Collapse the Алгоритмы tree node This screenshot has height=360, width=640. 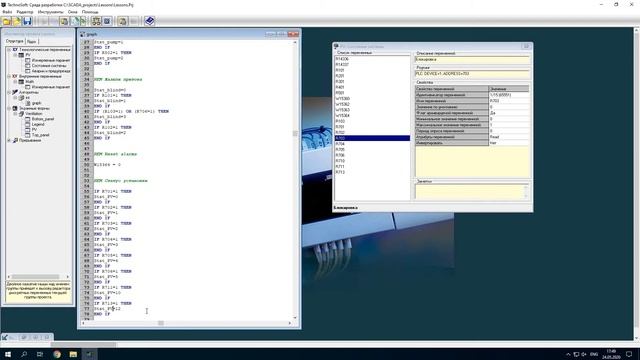9,92
